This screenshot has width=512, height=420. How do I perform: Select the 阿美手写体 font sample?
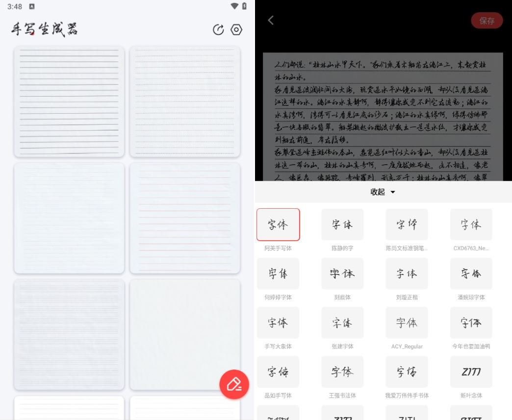pyautogui.click(x=278, y=224)
